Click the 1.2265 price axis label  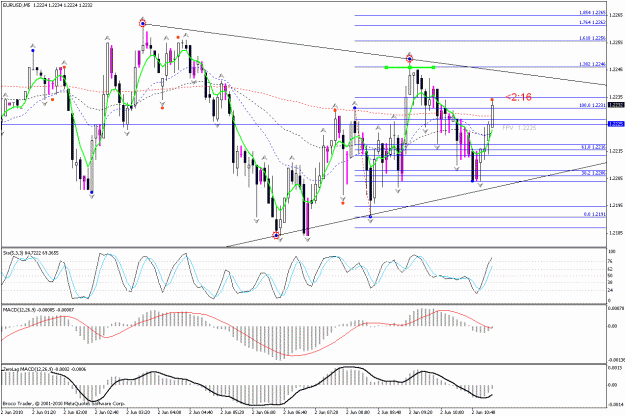[x=616, y=15]
